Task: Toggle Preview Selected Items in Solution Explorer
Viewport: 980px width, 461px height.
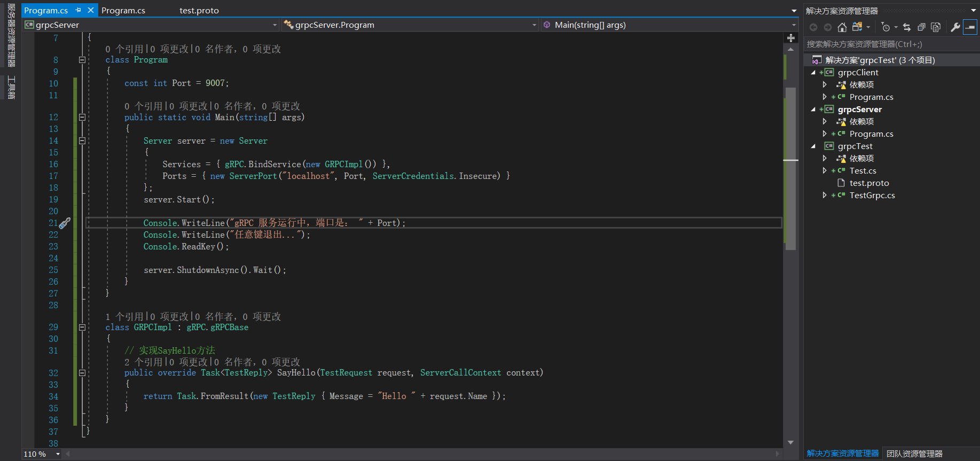Action: coord(970,27)
